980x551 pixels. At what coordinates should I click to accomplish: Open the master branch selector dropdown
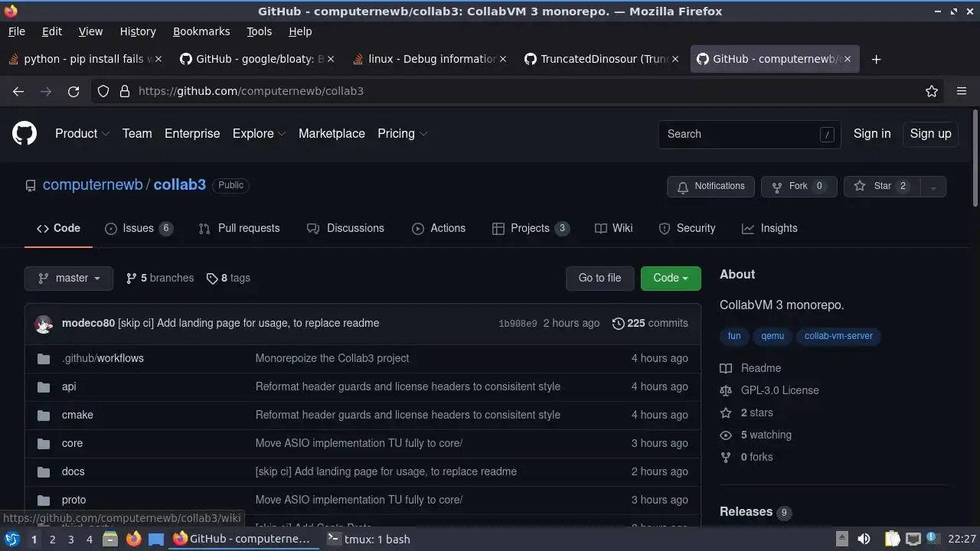pos(69,278)
